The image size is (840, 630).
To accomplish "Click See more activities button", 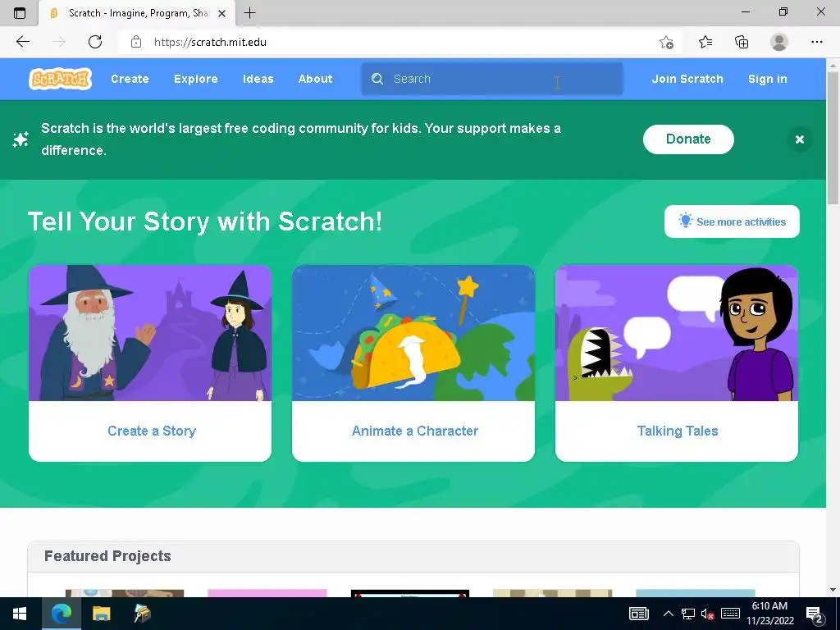I will click(732, 221).
